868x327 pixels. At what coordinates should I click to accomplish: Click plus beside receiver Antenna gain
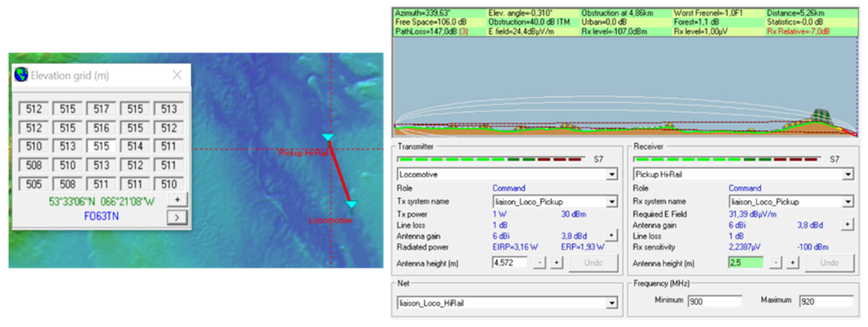coord(847,224)
